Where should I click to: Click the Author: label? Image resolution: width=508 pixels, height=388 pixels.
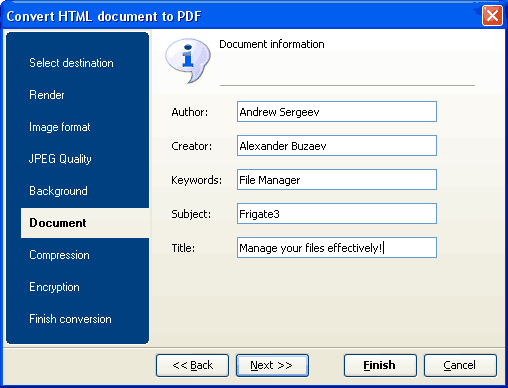190,112
